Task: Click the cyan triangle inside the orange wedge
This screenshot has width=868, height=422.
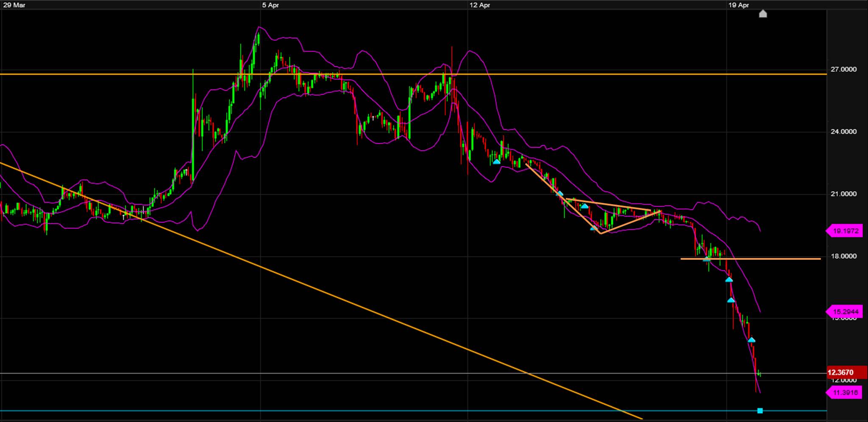Action: [584, 206]
